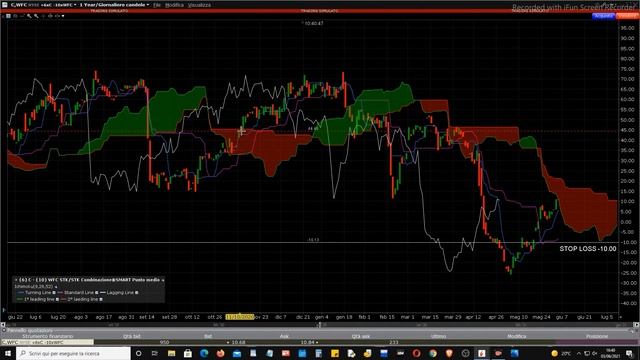
Task: Click the right arrow of horizontal chart scrollbar
Action: (x=636, y=325)
